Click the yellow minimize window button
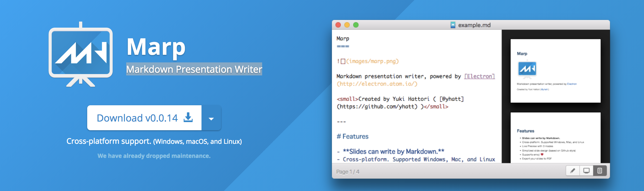The width and height of the screenshot is (644, 191). (347, 25)
